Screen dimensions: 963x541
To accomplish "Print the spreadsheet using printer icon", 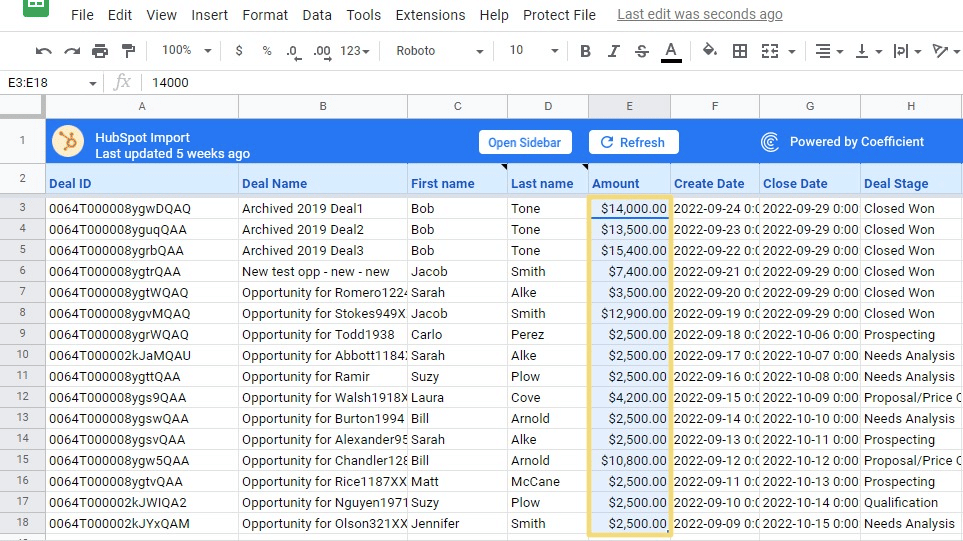I will 100,51.
